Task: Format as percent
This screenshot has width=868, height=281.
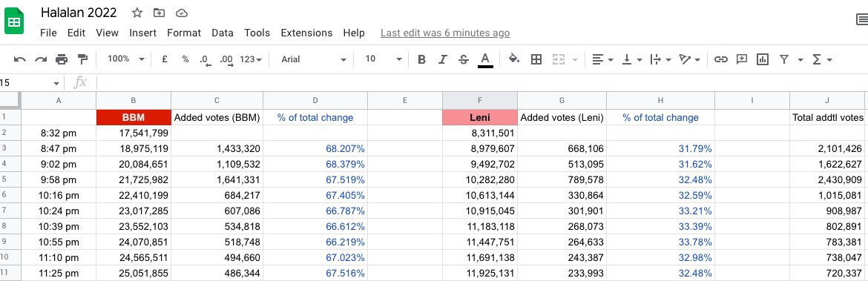Action: 185,59
